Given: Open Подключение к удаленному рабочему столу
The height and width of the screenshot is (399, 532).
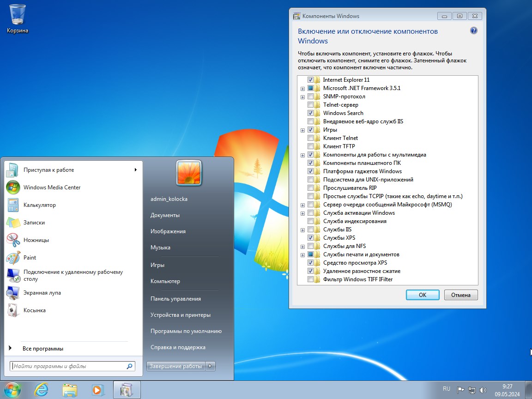Looking at the screenshot, I should click(72, 275).
